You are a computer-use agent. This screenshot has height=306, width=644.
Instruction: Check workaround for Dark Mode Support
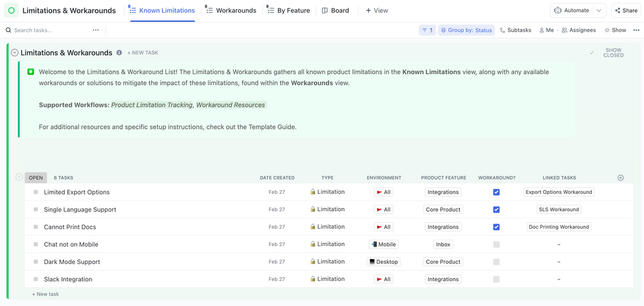pos(496,262)
